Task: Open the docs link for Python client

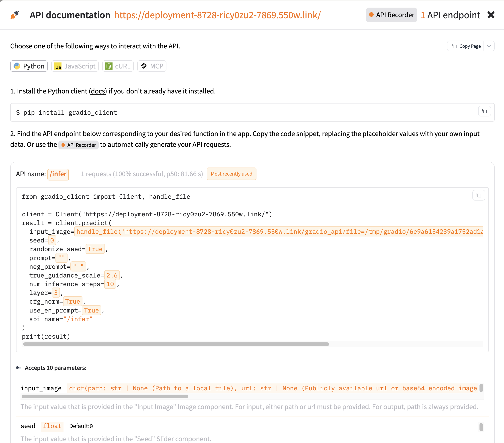Action: pos(98,91)
